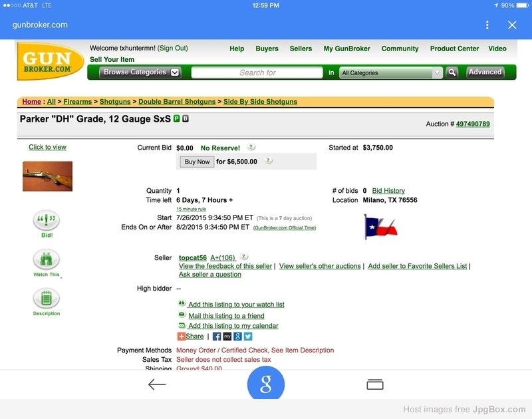Screen dimensions: 532x419
Task: Open the All Categories search filter dropdown
Action: (x=390, y=73)
